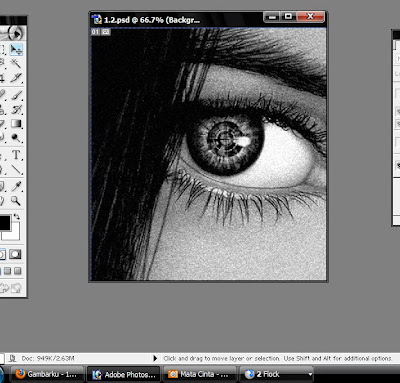Screen dimensions: 400x383
Task: Switch to Adobe Photoshop taskbar button
Action: tap(125, 374)
